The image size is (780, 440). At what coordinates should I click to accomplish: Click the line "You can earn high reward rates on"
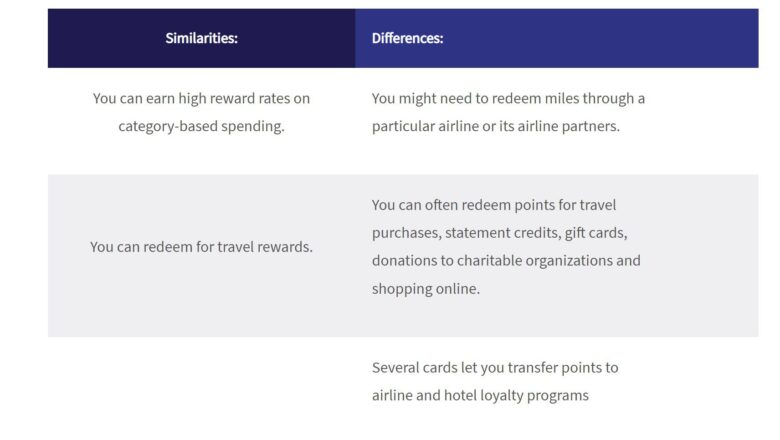[x=201, y=98]
